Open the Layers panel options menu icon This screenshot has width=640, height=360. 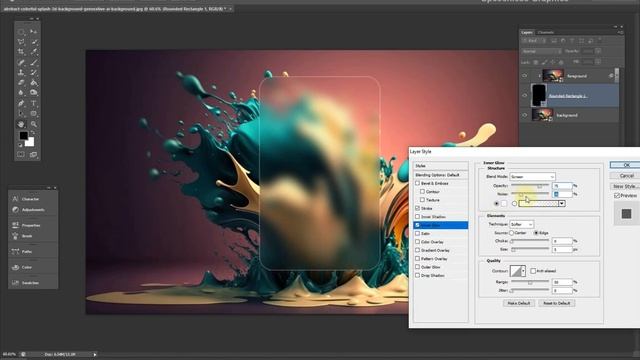coord(620,32)
